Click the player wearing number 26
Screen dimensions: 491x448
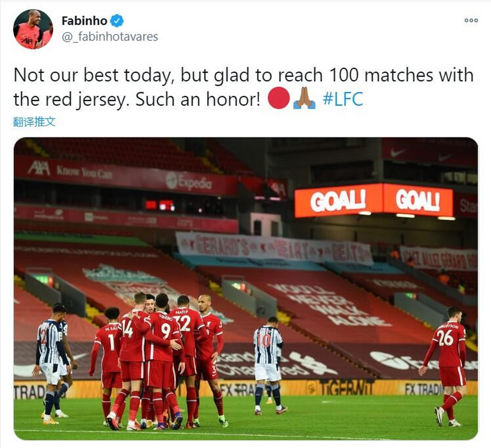pos(447,365)
